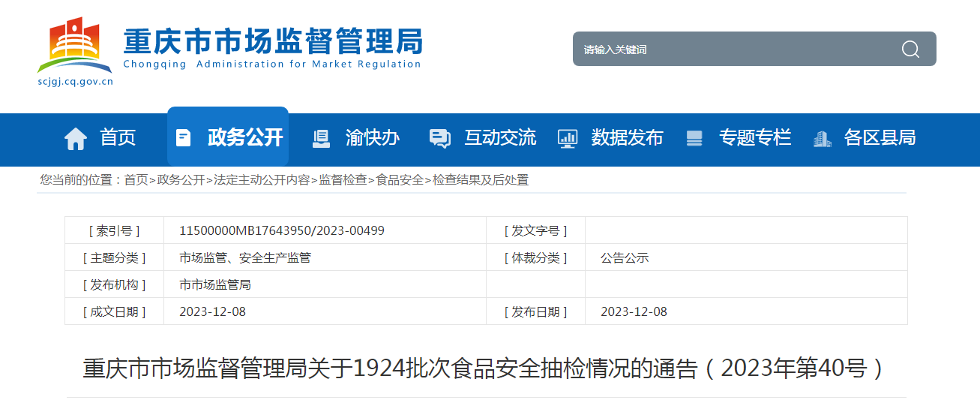The width and height of the screenshot is (980, 409).
Task: Click the chat bubble icon beside 互动交流
Action: 439,138
